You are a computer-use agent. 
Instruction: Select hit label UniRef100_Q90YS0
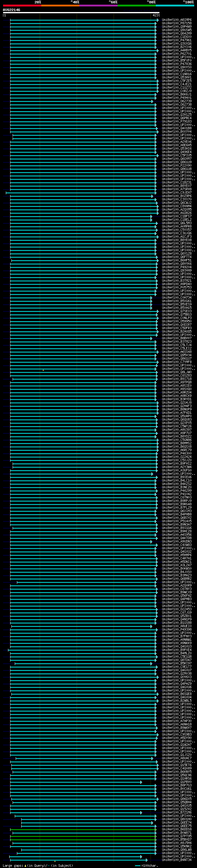pyautogui.click(x=177, y=67)
